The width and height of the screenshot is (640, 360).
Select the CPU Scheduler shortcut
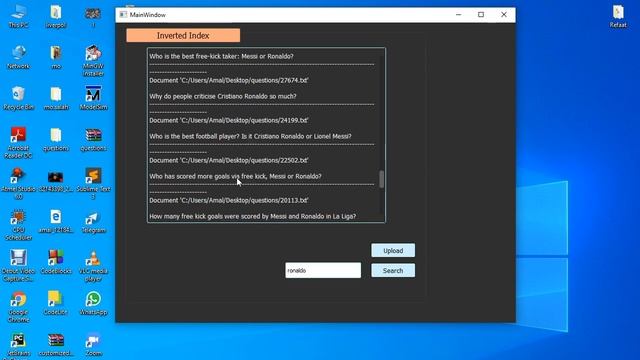coord(18,225)
